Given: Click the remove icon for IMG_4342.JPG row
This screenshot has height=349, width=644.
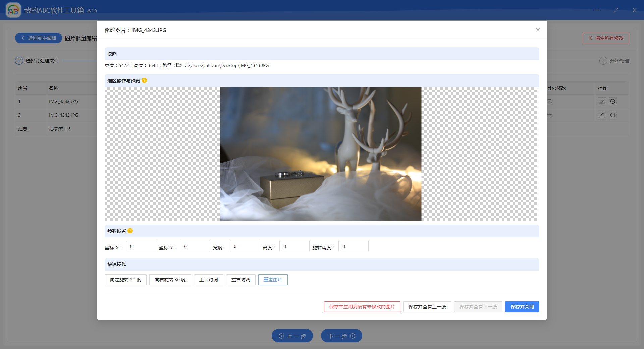Looking at the screenshot, I should [612, 101].
